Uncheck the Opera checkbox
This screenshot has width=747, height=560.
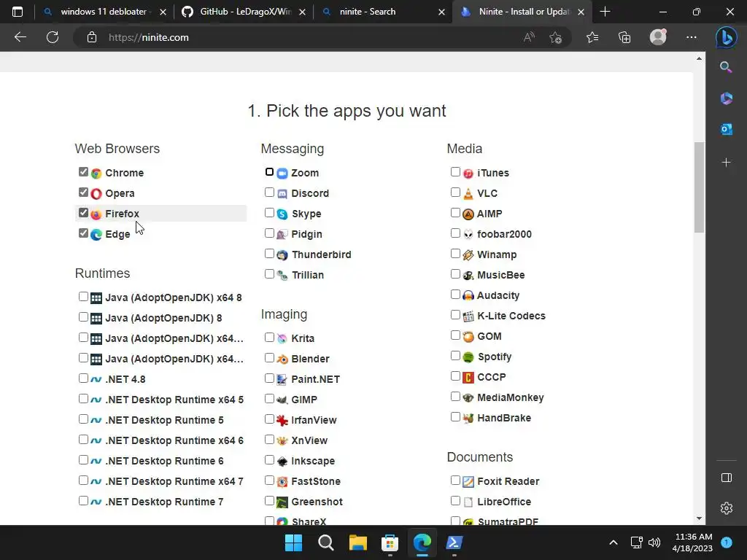point(83,192)
